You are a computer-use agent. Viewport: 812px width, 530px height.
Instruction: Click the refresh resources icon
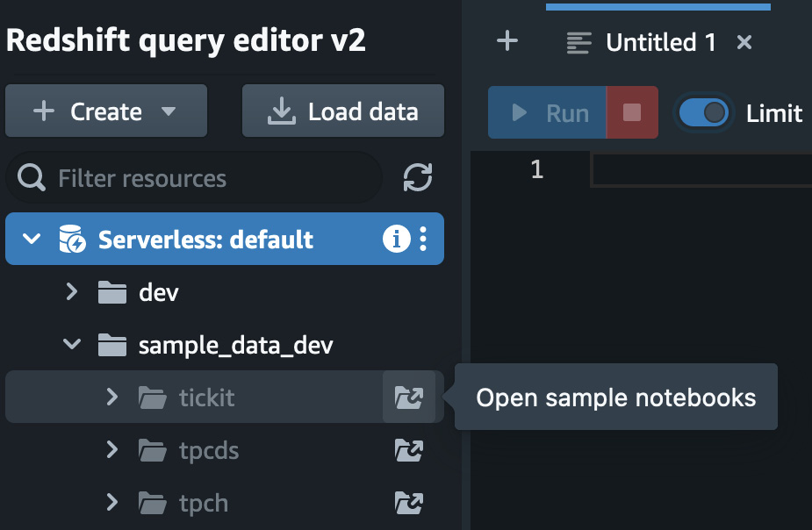[417, 177]
